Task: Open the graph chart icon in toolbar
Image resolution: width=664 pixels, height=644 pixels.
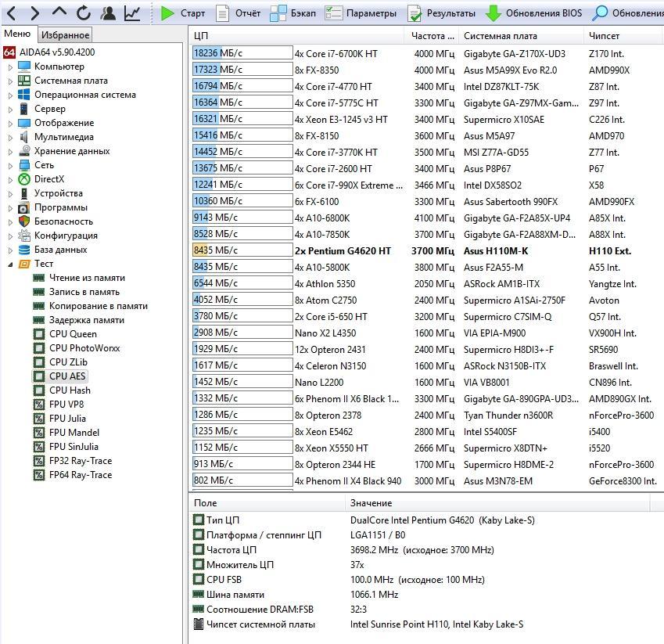Action: [132, 13]
